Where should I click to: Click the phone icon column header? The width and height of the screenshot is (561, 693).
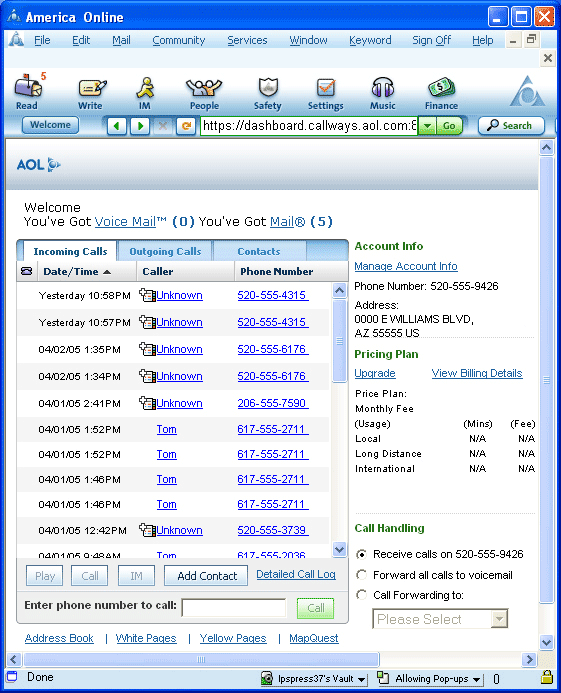[27, 271]
